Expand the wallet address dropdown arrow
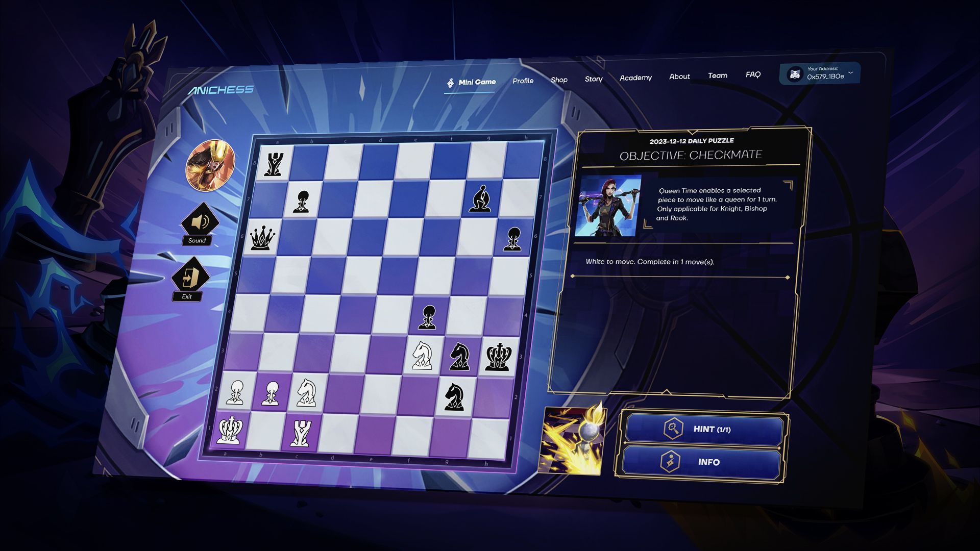The height and width of the screenshot is (551, 980). (850, 73)
